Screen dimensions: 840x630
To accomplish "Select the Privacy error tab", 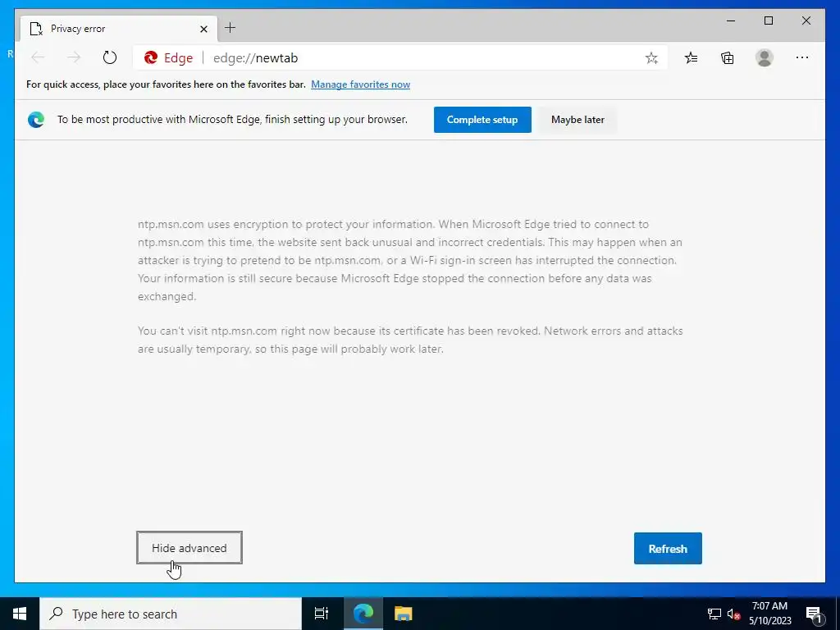I will (119, 29).
